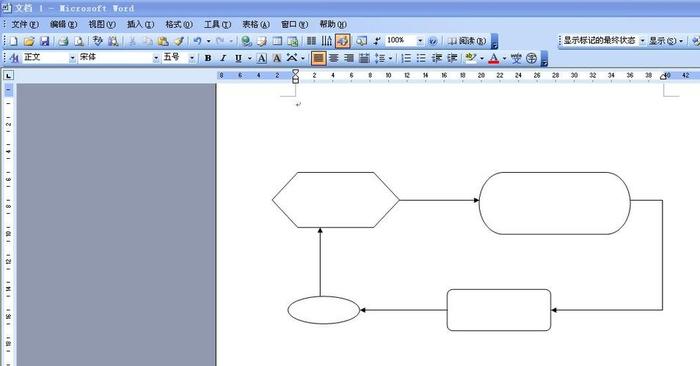Open the 格式(O) menu
The width and height of the screenshot is (700, 366).
(x=179, y=24)
